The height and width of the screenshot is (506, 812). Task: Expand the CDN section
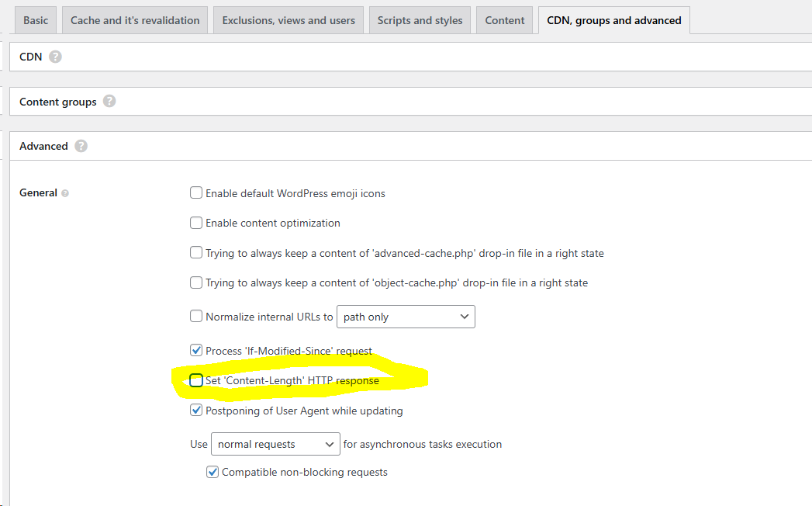coord(31,57)
